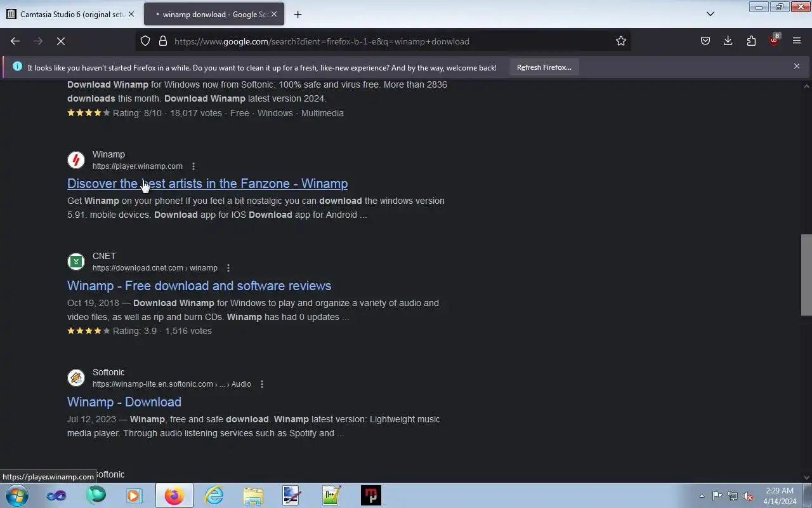812x508 pixels.
Task: Open Winamp - Free download and software reviews
Action: [x=199, y=286]
